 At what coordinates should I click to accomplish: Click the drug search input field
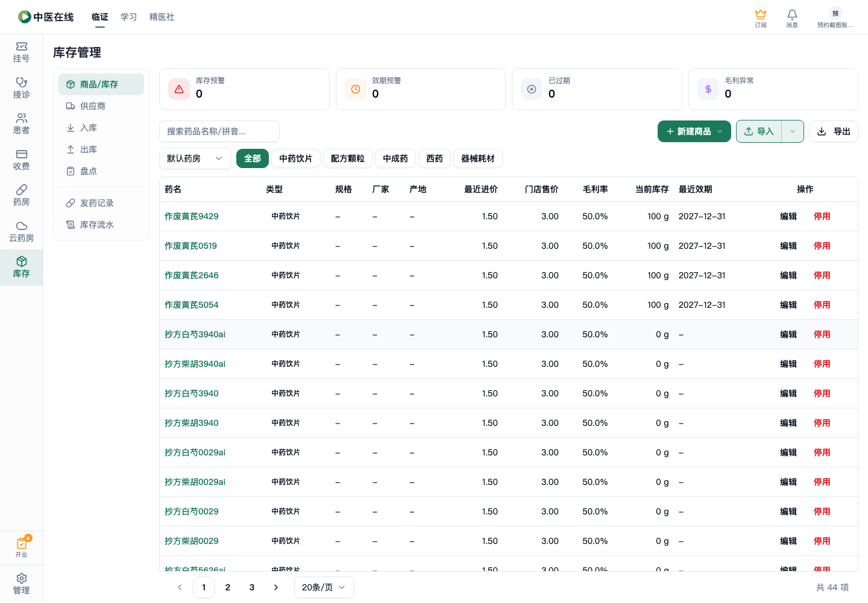pyautogui.click(x=219, y=131)
